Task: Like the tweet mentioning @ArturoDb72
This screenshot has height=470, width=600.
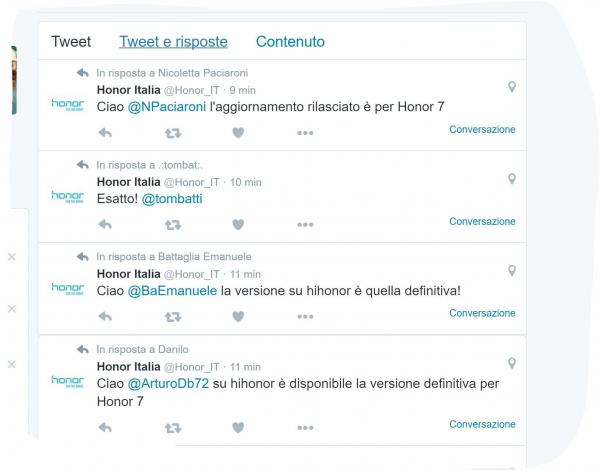Action: (x=238, y=427)
